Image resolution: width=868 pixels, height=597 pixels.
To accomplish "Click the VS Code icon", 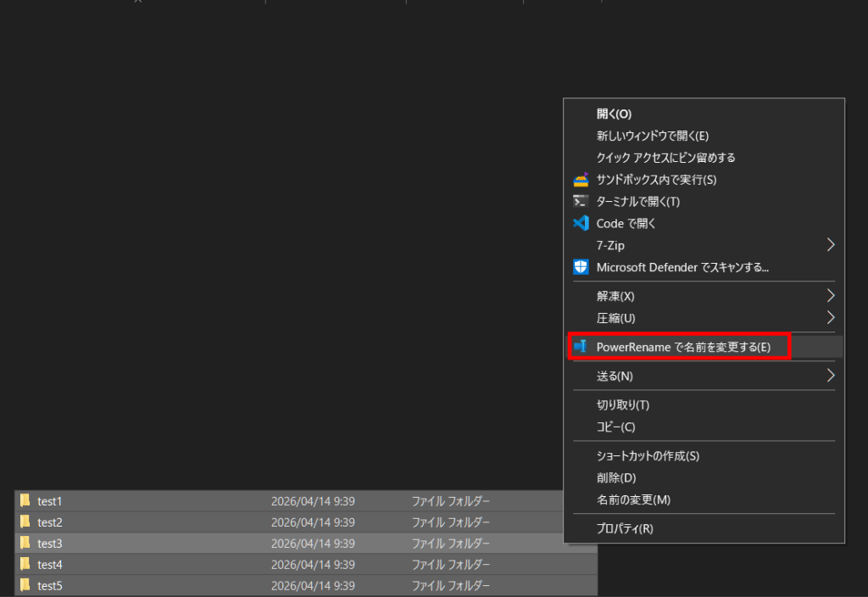I will click(x=581, y=224).
